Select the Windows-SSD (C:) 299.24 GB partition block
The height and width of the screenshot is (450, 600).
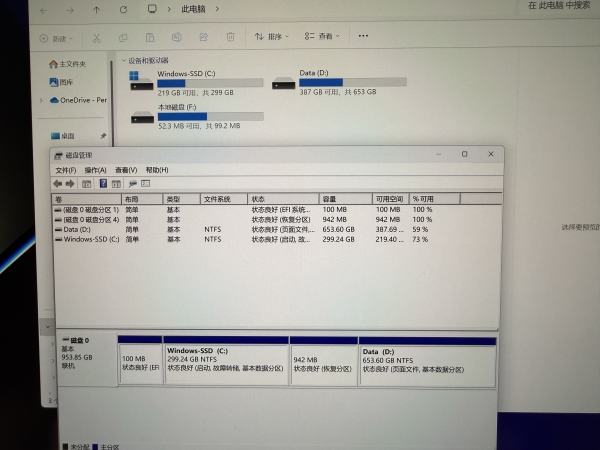pos(226,360)
